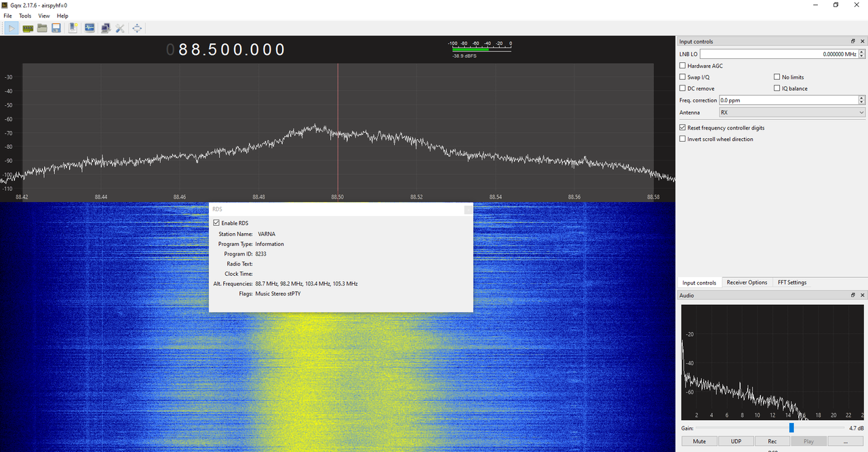The height and width of the screenshot is (452, 868).
Task: Save settings with the floppy disk icon
Action: pos(56,28)
